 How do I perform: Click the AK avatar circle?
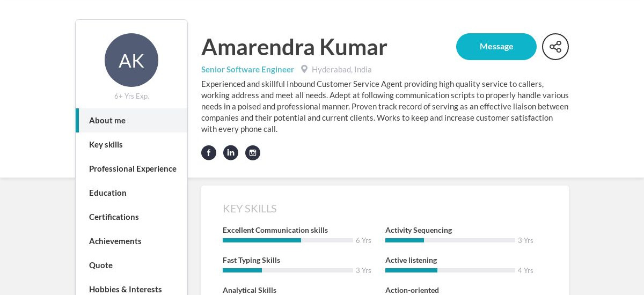pyautogui.click(x=131, y=60)
